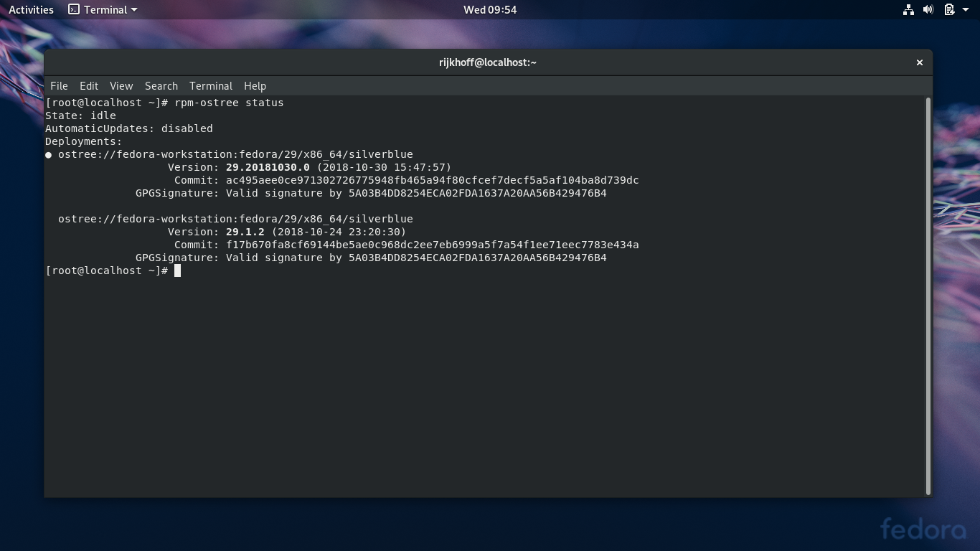Image resolution: width=980 pixels, height=551 pixels.
Task: Click the empty prompt with the cursor block
Action: point(113,270)
